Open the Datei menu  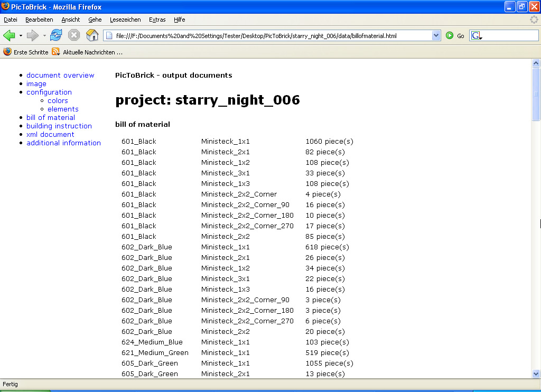[11, 20]
